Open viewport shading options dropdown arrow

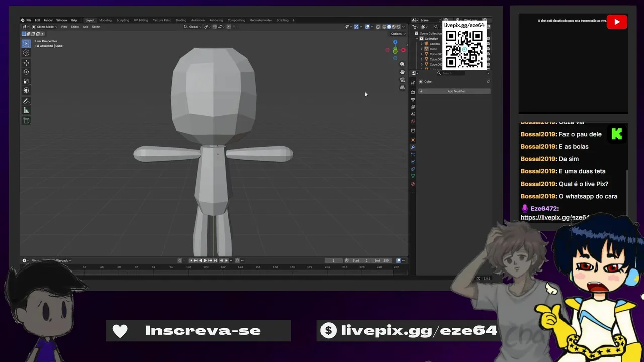404,27
